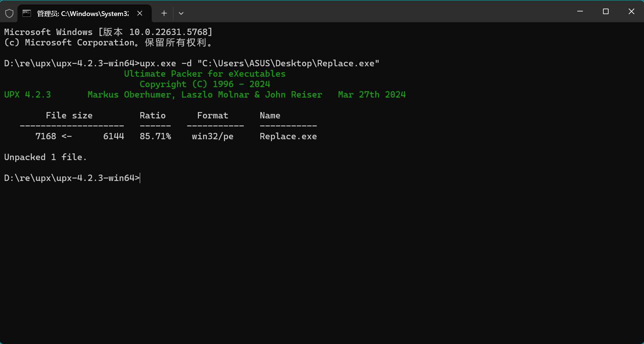Minimize the terminal window
The height and width of the screenshot is (344, 644).
[x=580, y=12]
